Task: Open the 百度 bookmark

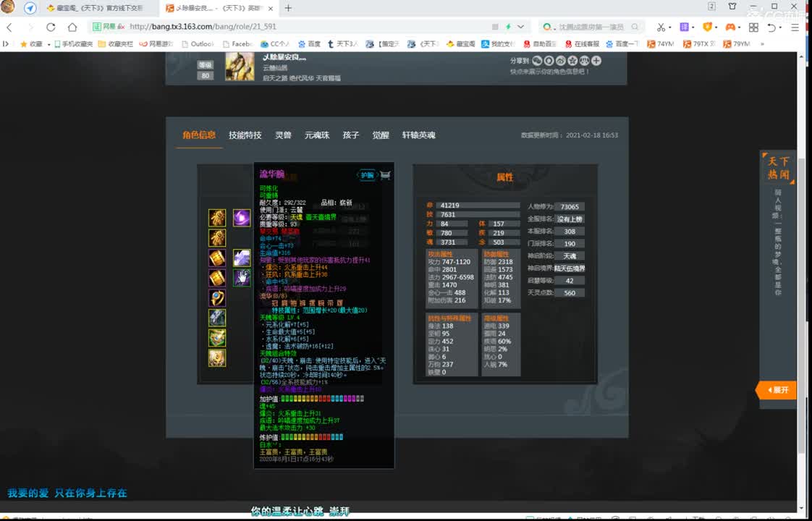Action: (309, 44)
